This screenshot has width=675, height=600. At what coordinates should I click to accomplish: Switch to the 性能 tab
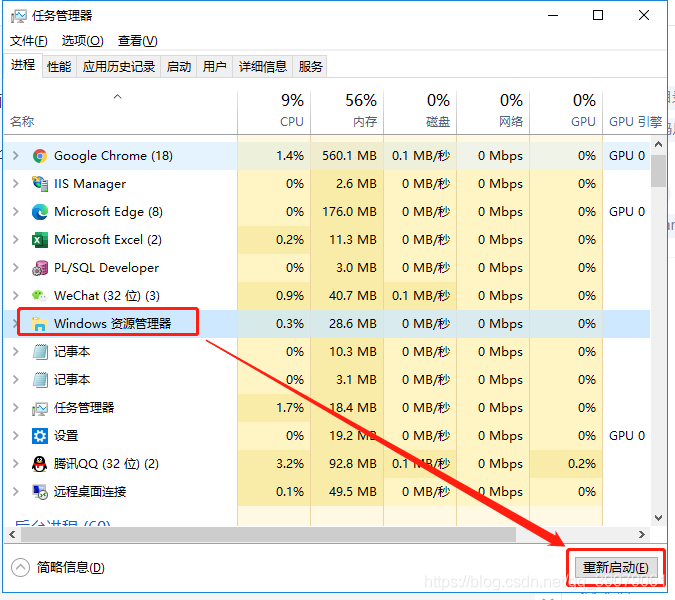tap(59, 67)
